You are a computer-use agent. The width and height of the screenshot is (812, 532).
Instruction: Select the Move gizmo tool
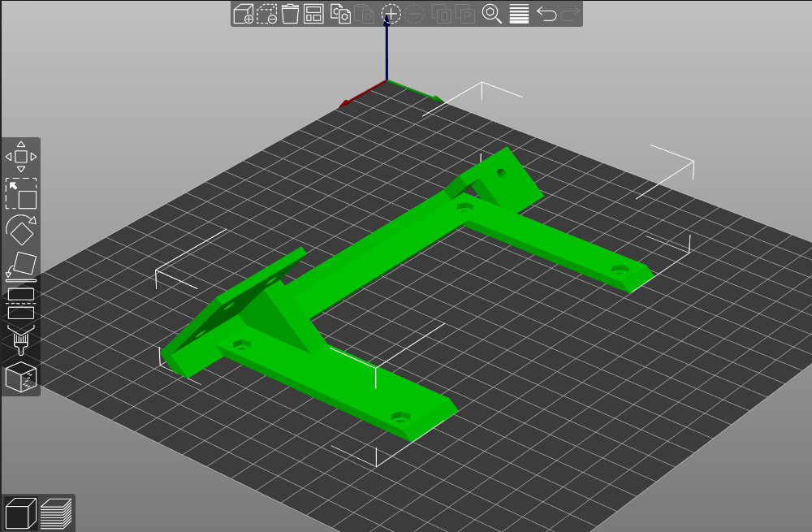[21, 157]
